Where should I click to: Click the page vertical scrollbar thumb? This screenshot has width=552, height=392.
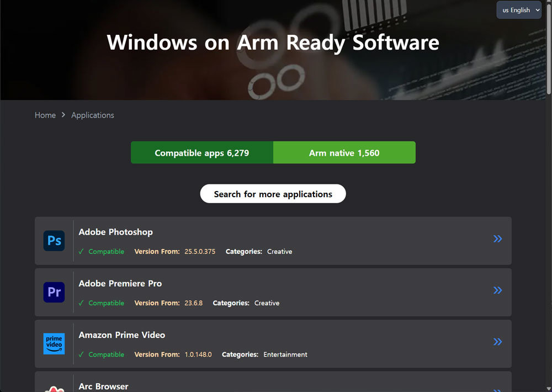(549, 49)
